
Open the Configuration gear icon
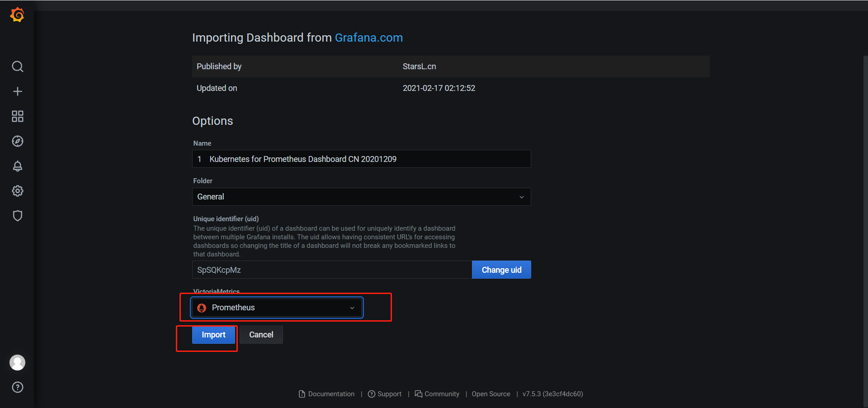tap(18, 191)
